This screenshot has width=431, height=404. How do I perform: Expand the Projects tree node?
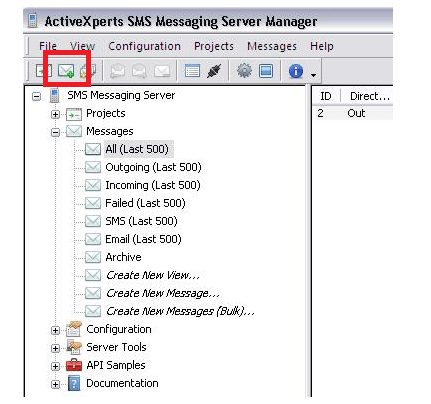(55, 114)
